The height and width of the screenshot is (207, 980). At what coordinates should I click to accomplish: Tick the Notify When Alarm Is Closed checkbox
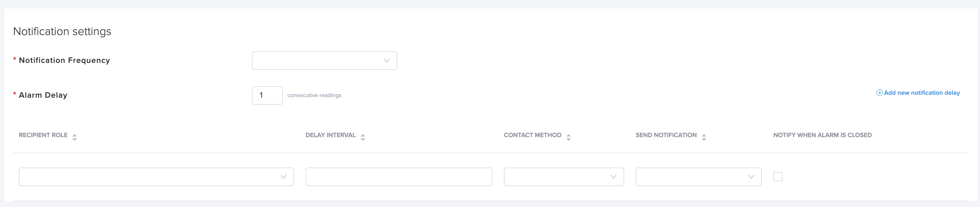778,177
